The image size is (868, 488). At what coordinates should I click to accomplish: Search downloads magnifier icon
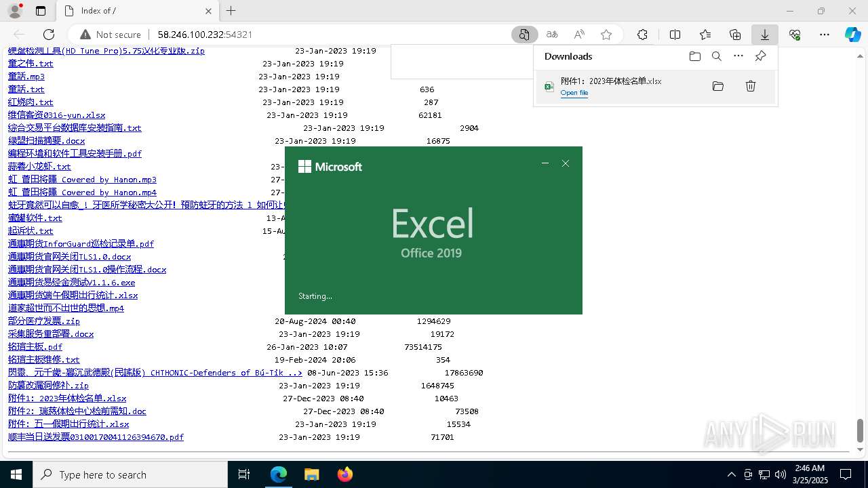[x=717, y=56]
